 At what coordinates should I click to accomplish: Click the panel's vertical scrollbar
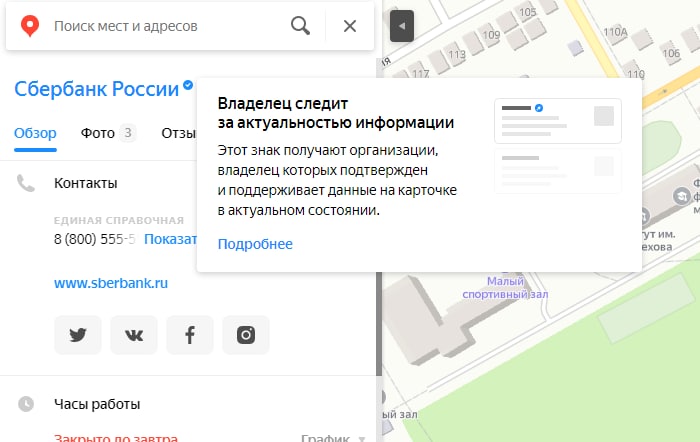(x=379, y=324)
